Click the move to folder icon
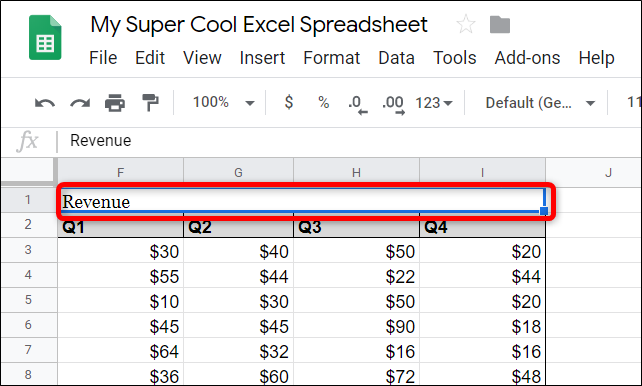Image resolution: width=642 pixels, height=386 pixels. click(x=500, y=25)
